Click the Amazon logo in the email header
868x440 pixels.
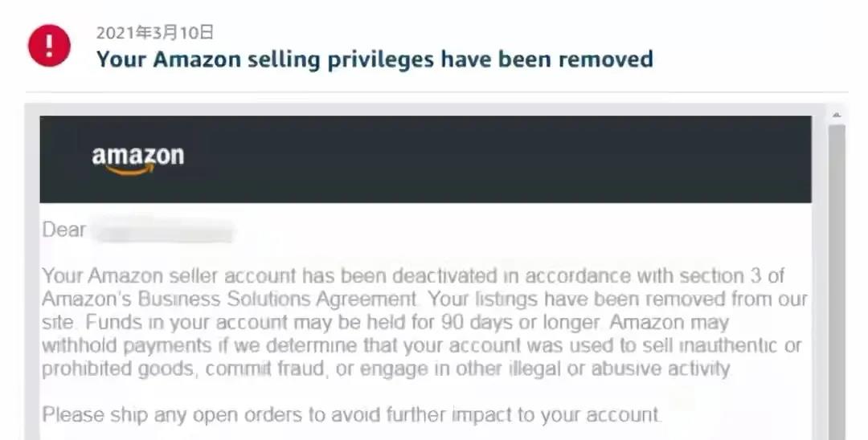pyautogui.click(x=137, y=158)
